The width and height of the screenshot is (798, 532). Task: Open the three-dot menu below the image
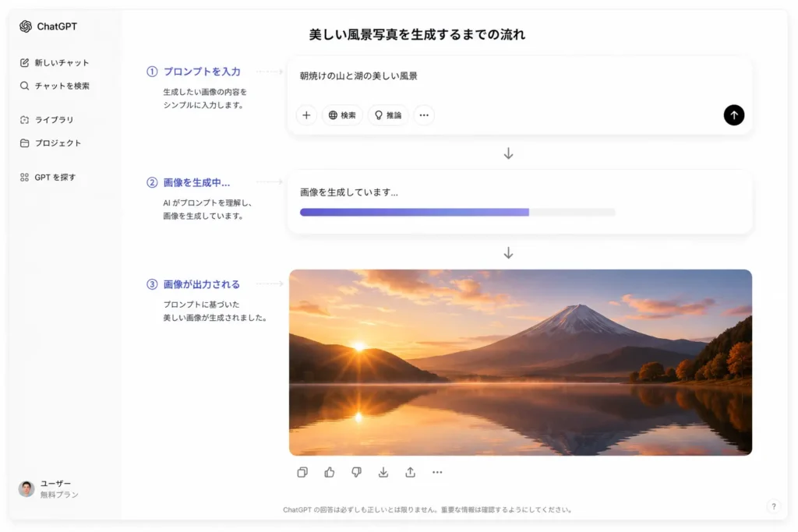click(437, 473)
